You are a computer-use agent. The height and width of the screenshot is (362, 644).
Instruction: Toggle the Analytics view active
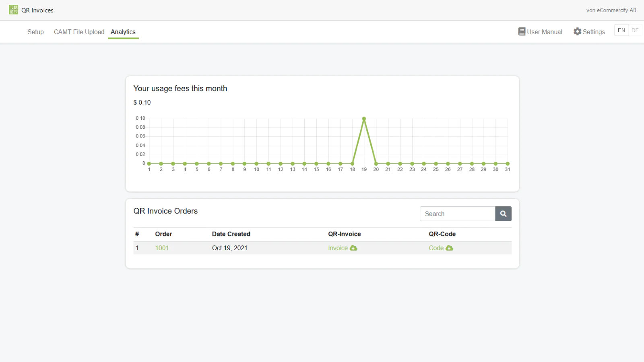(123, 32)
